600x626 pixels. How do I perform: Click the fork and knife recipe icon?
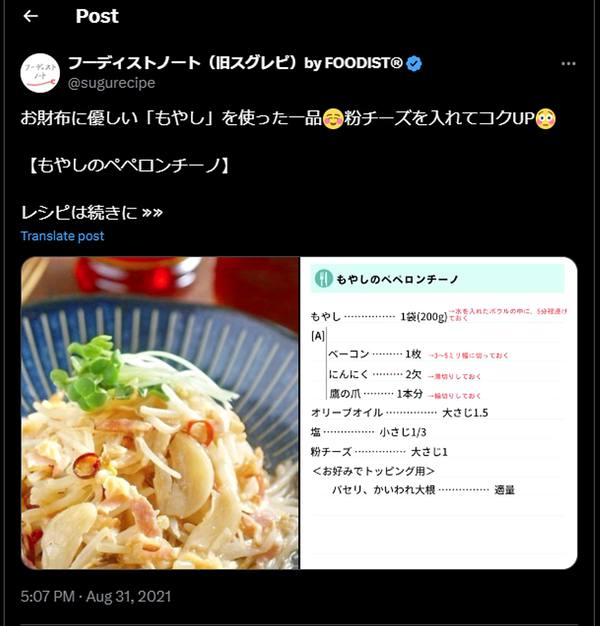click(x=323, y=278)
